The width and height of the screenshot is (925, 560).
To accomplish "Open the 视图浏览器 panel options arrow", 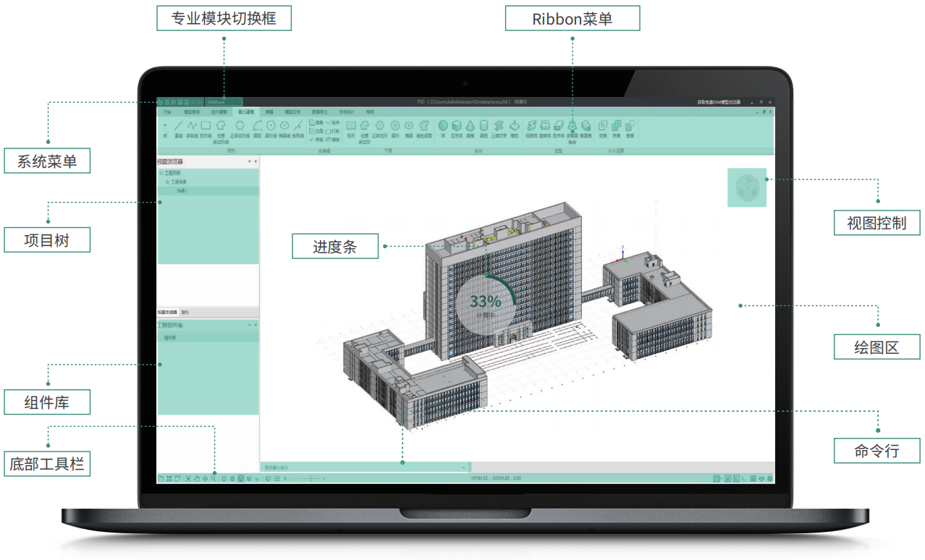I will pos(250,161).
